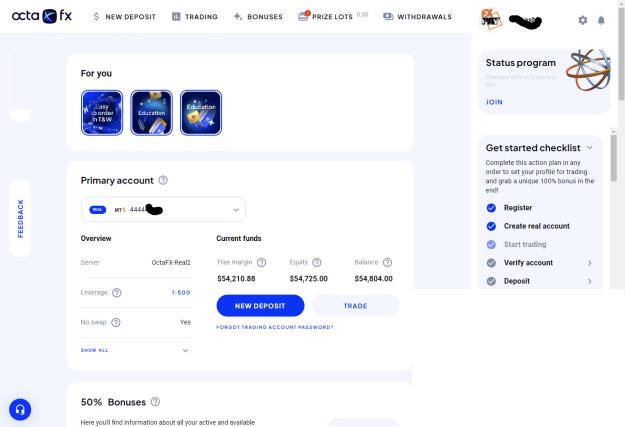Toggle the Create real account checkmark

point(491,226)
